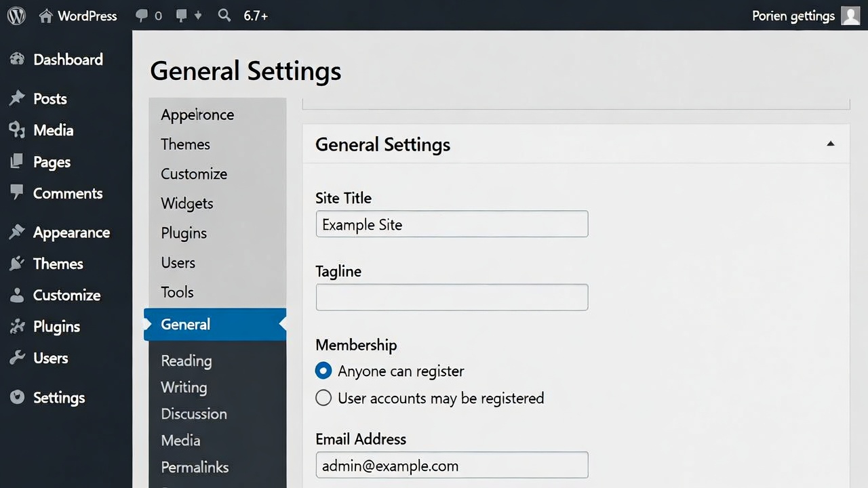
Task: Click the Email Address input field
Action: click(452, 466)
